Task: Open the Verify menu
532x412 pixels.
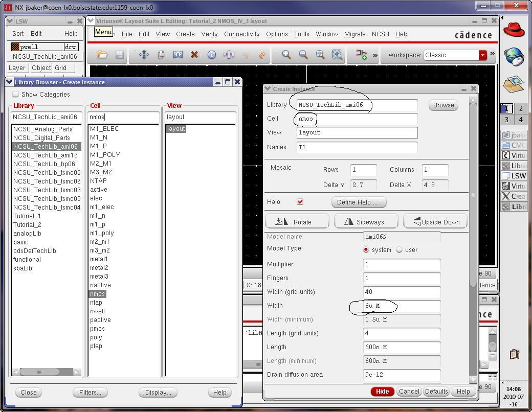Action: pyautogui.click(x=209, y=34)
